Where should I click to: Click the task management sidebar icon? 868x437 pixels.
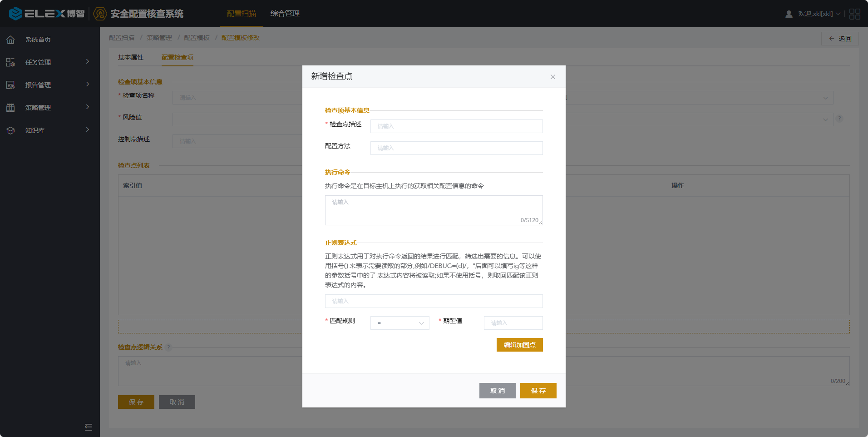10,62
